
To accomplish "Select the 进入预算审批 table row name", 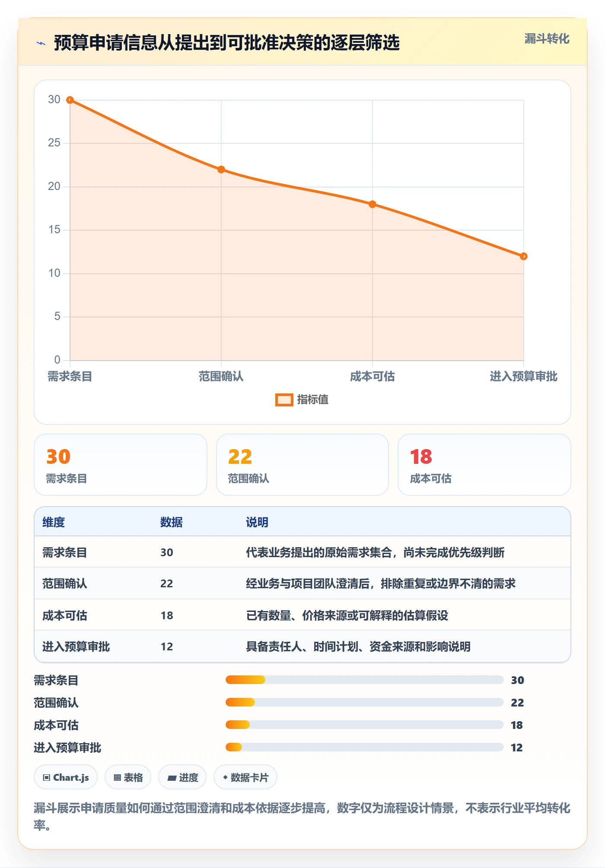I will tap(76, 646).
